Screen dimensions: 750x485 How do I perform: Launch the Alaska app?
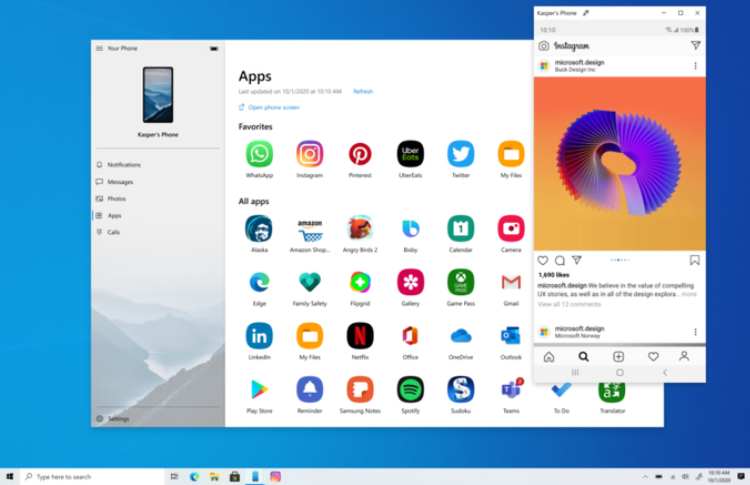coord(259,229)
